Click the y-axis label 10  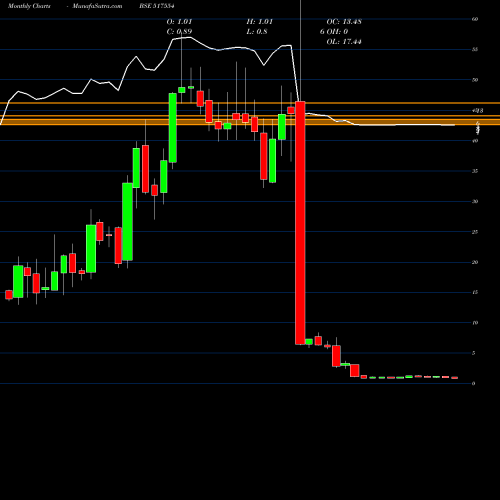pos(475,323)
